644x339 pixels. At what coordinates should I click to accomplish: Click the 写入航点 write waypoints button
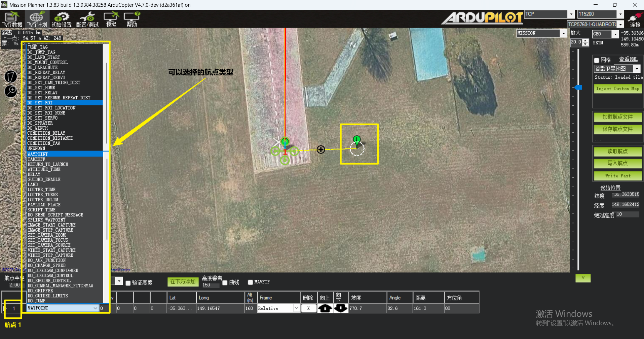click(x=617, y=163)
